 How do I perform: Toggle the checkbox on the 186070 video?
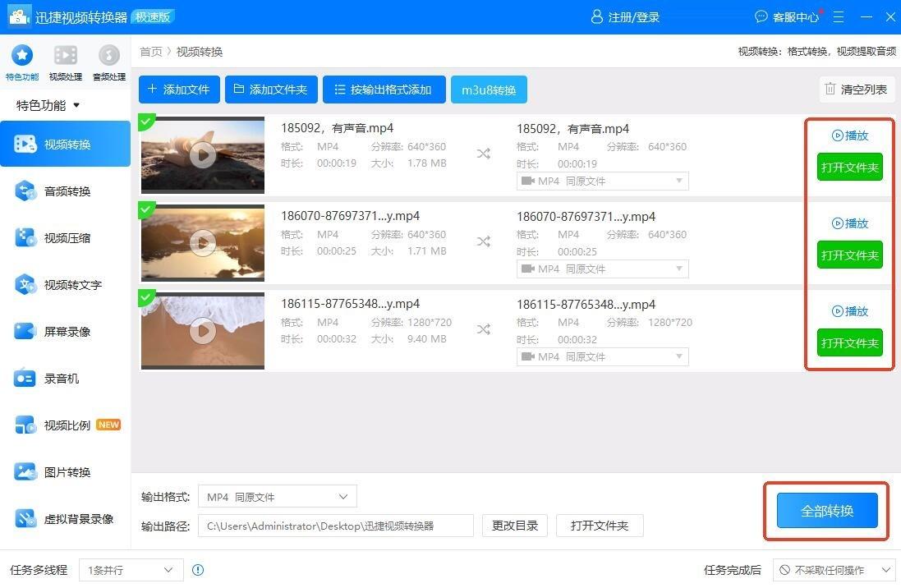[x=146, y=209]
